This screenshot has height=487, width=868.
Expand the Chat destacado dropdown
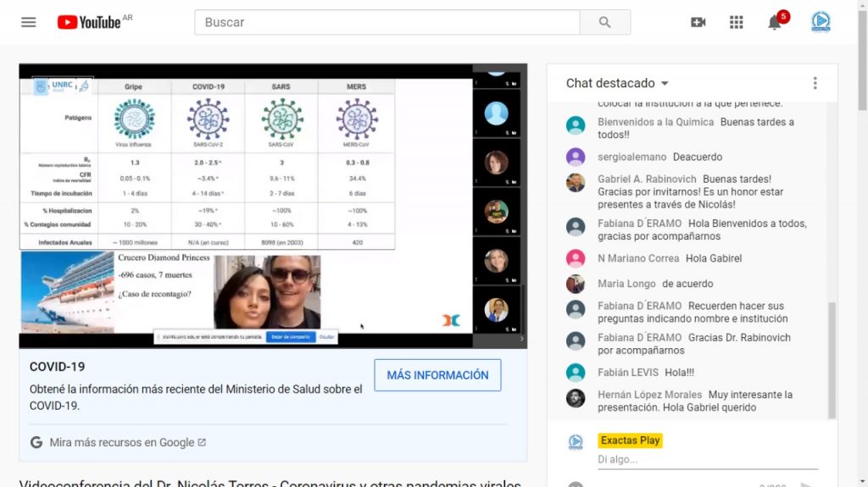pos(617,83)
